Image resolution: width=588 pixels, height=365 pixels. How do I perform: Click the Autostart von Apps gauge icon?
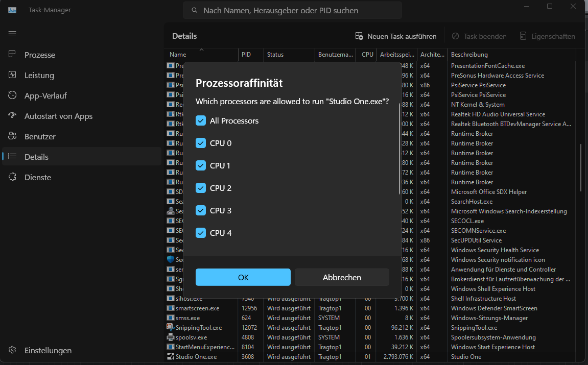(x=12, y=115)
